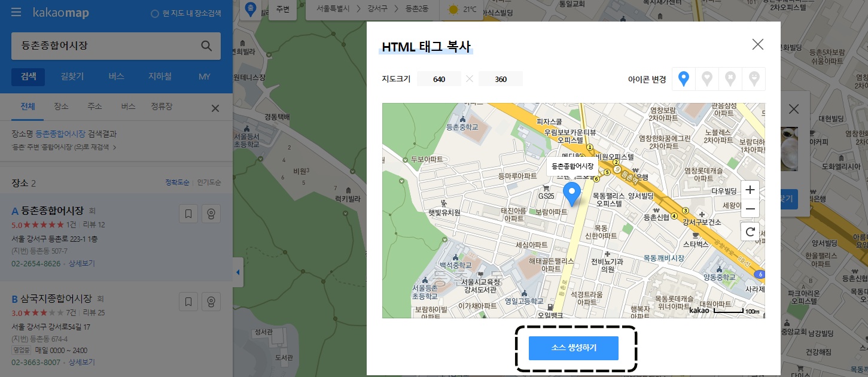Bookmark 등촌종합어시장 result A
The height and width of the screenshot is (377, 868).
click(x=188, y=214)
